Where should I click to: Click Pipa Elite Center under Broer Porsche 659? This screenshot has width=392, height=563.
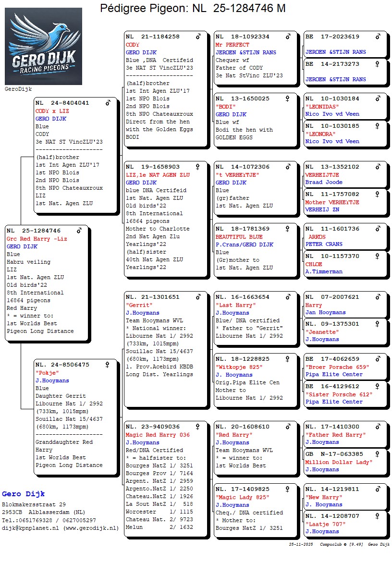pyautogui.click(x=334, y=374)
